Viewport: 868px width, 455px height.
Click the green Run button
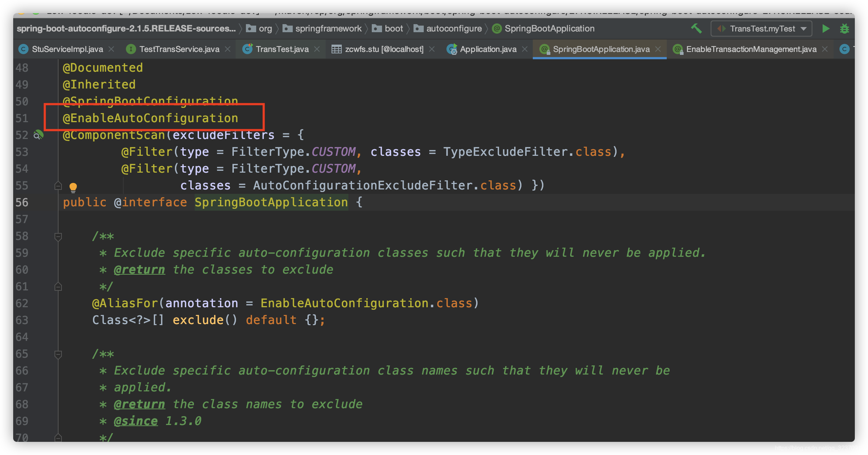click(x=826, y=29)
